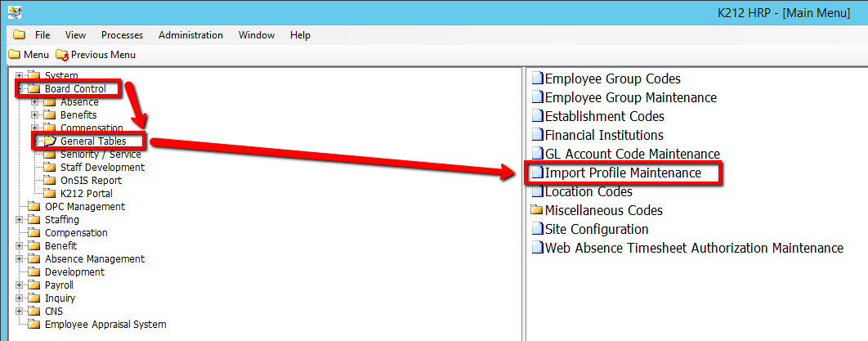Click the Menu folder icon in toolbar
This screenshot has height=341, width=868.
pyautogui.click(x=15, y=55)
